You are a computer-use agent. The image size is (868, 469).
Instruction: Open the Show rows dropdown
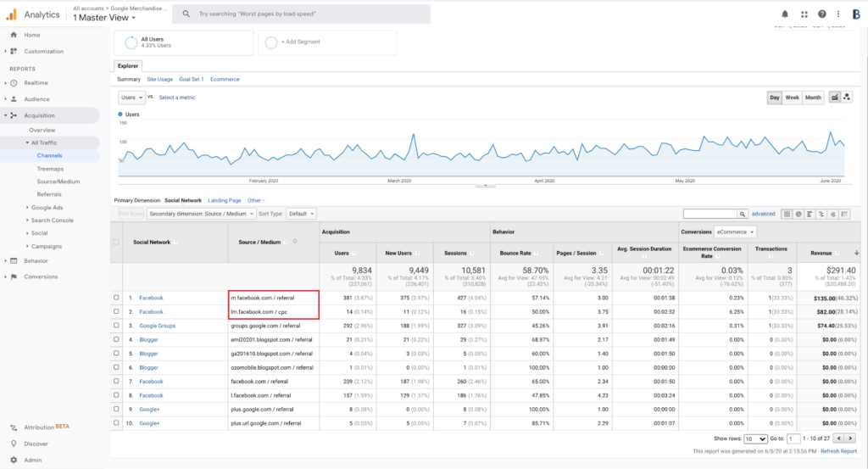coord(755,438)
